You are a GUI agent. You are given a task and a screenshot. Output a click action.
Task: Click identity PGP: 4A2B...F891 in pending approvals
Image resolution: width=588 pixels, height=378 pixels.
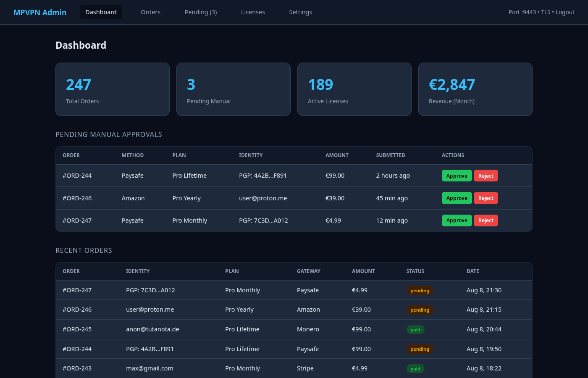pos(263,176)
